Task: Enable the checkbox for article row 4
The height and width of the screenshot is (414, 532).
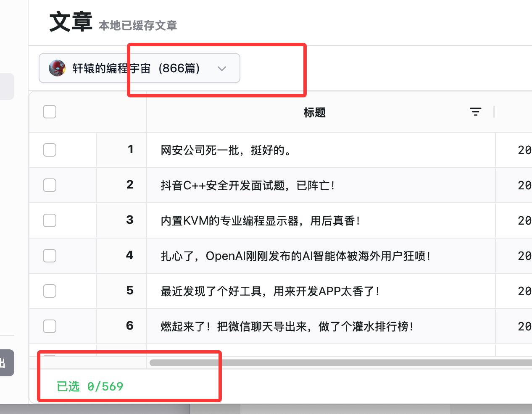Action: 50,256
